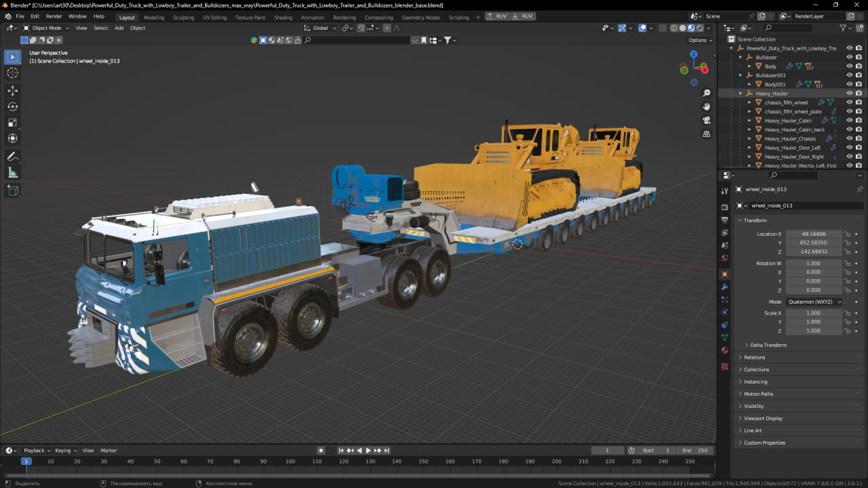
Task: Open the Physics properties tab
Action: pyautogui.click(x=725, y=312)
